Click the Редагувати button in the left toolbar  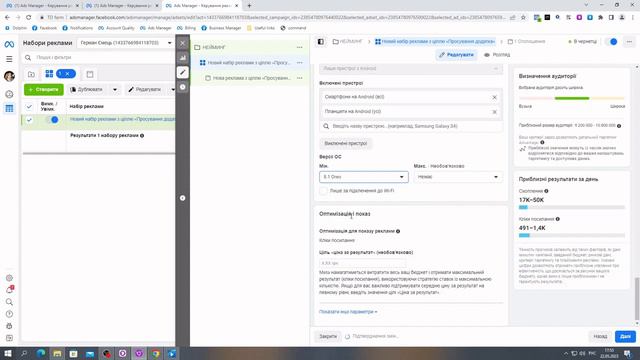click(144, 89)
